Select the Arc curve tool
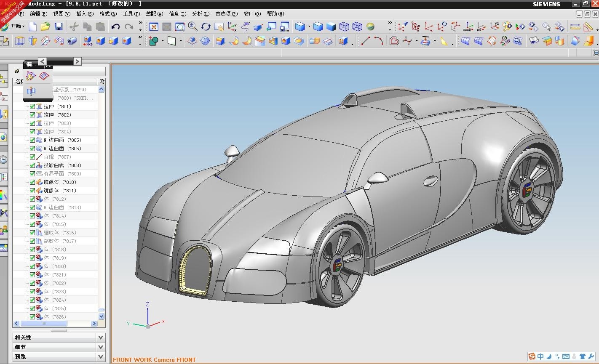This screenshot has width=599, height=364. (x=378, y=41)
